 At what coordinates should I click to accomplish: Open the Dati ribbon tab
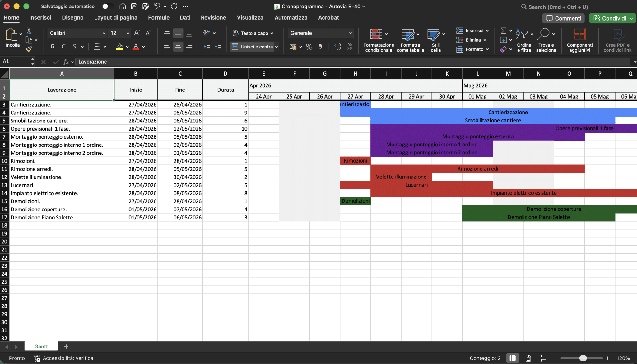click(185, 18)
